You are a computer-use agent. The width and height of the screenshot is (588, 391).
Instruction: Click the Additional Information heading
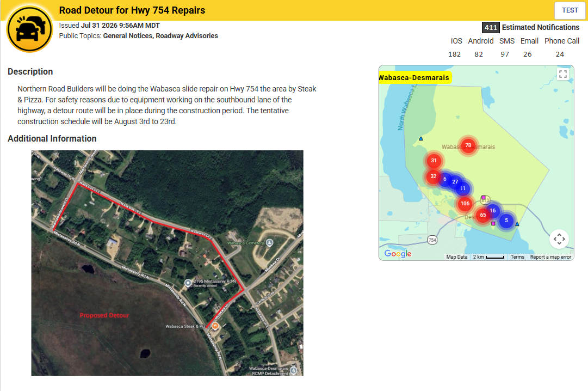(52, 139)
